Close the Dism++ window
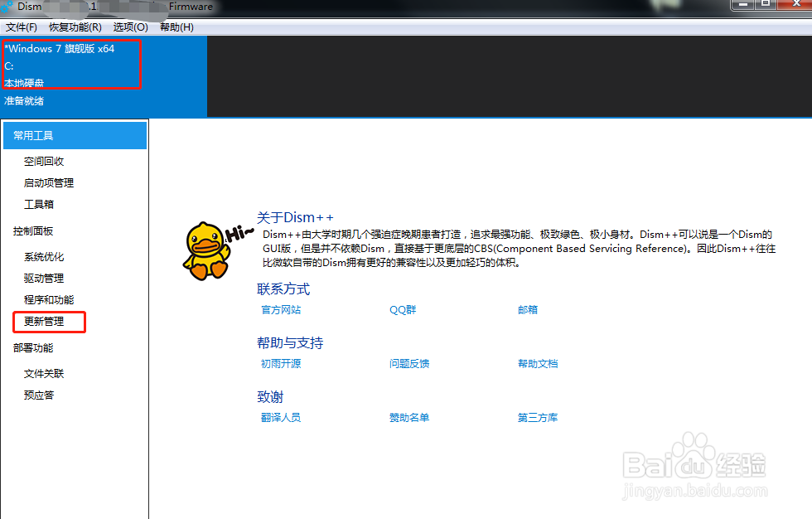 pos(796,5)
